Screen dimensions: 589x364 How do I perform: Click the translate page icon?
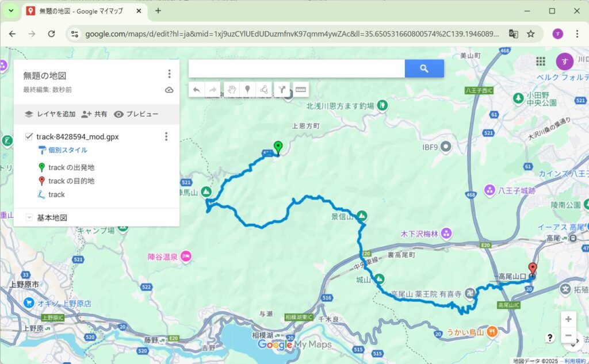tap(513, 34)
